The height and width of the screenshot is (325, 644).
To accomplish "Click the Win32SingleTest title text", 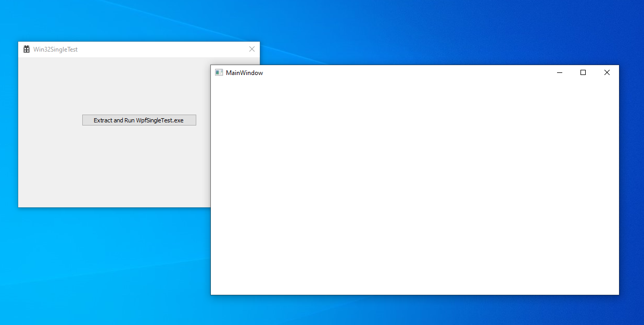I will 56,49.
